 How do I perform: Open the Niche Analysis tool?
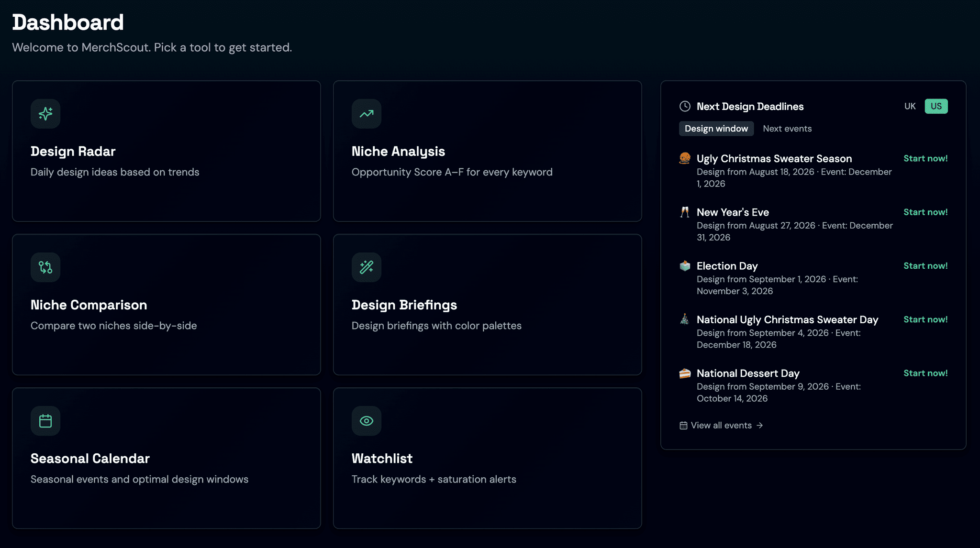click(x=487, y=151)
